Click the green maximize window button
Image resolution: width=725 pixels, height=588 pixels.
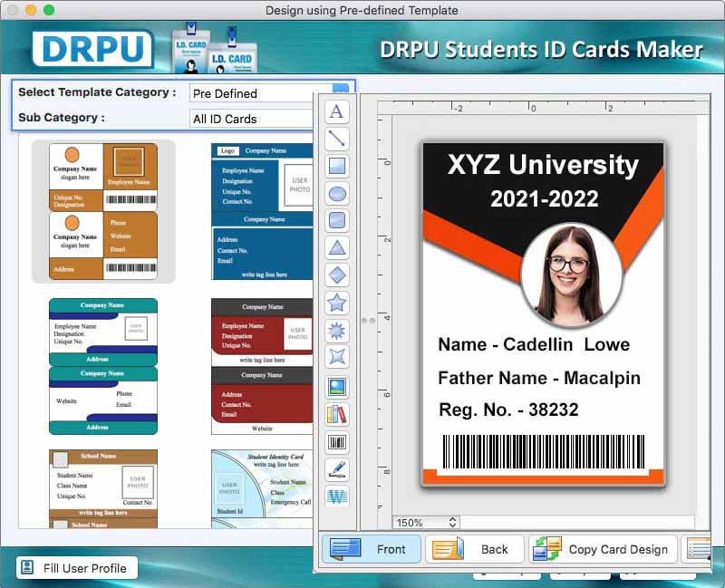(x=49, y=10)
